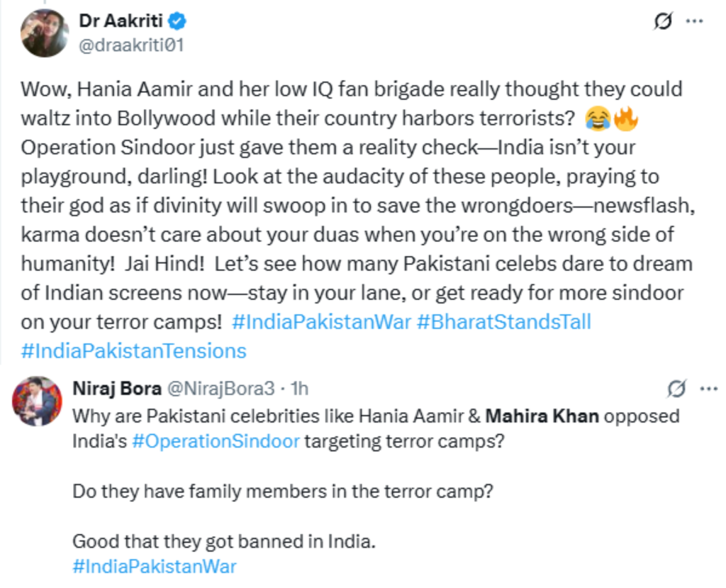The width and height of the screenshot is (726, 588).
Task: Click the Grok icon on Niraj Bora's reply
Action: tap(676, 389)
